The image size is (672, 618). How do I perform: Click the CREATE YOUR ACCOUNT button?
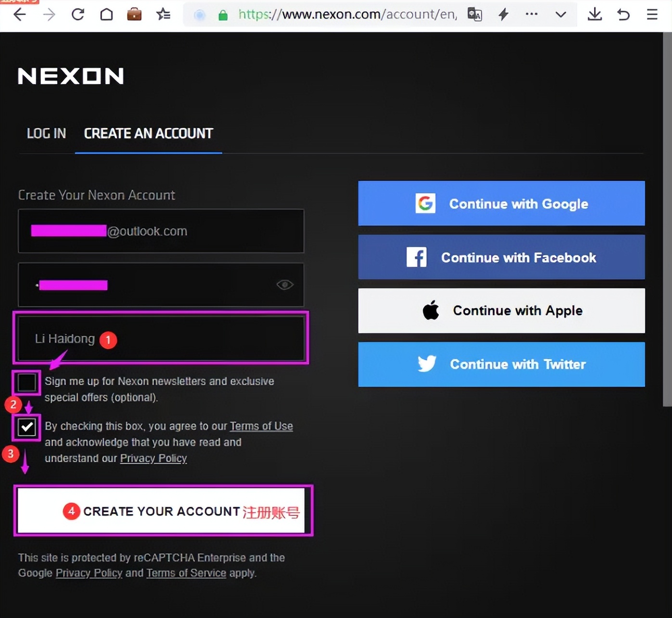point(161,511)
